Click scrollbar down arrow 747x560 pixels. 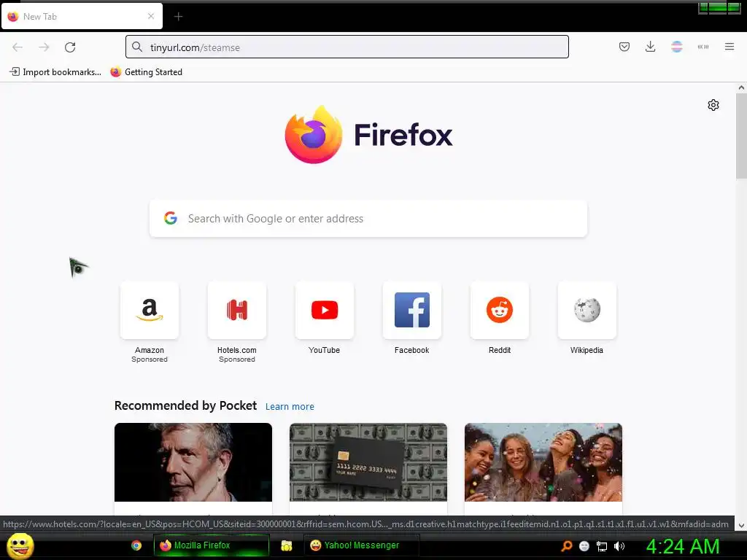point(741,526)
